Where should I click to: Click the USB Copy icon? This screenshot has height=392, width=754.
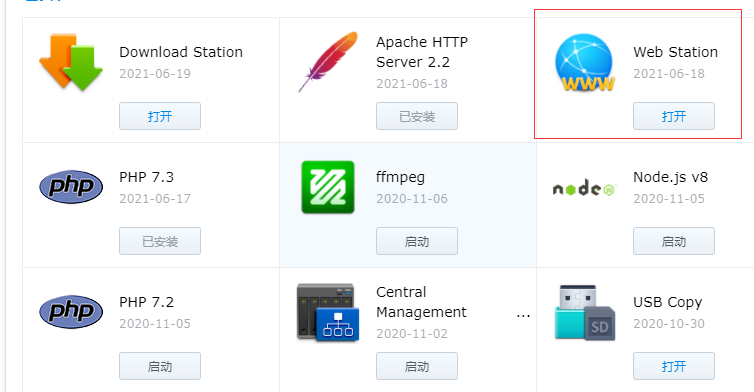[585, 313]
